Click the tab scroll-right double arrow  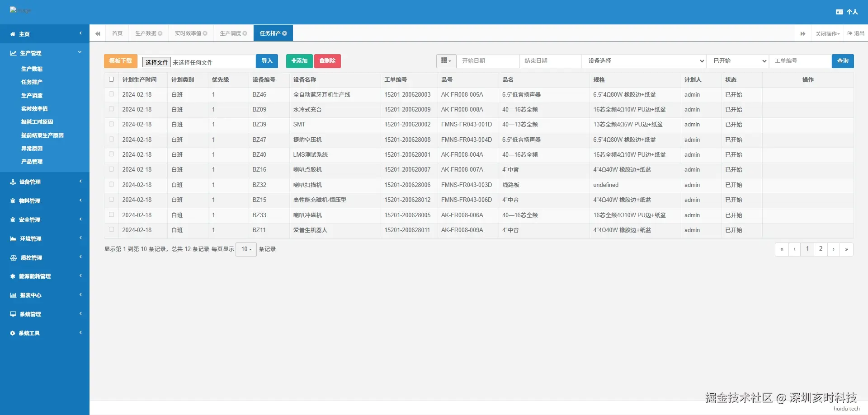(x=803, y=33)
